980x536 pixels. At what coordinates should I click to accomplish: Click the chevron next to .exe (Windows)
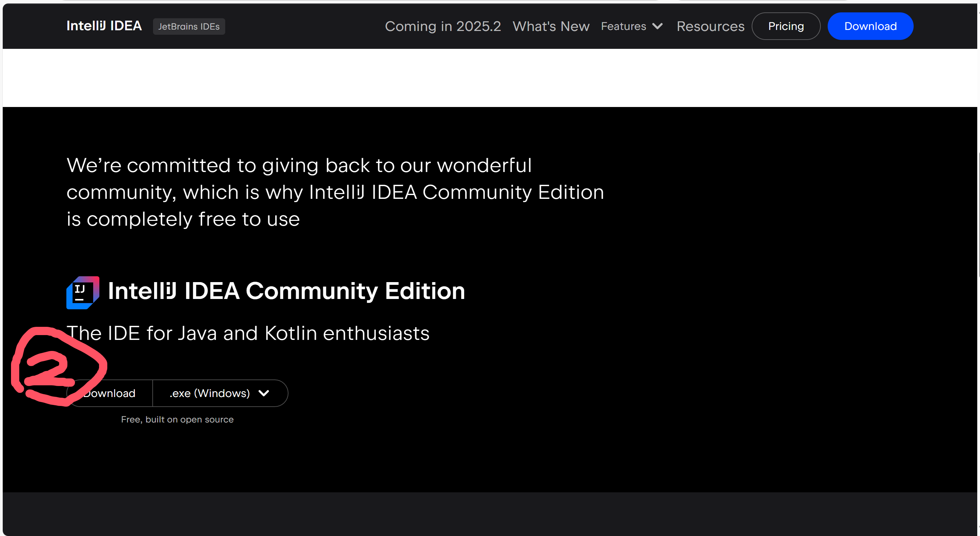(x=264, y=393)
